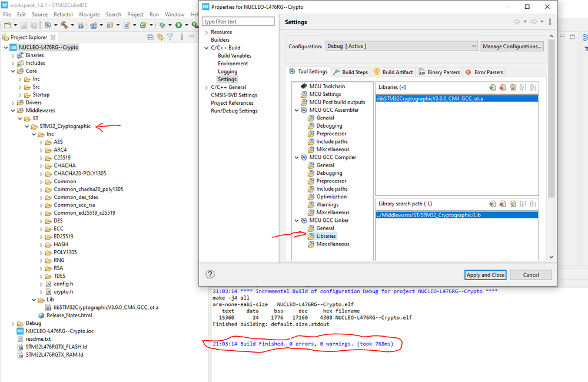Select the ../Middlewares/ST/STM32_Cryptographic/Lib search path
The image size is (588, 382).
click(457, 215)
